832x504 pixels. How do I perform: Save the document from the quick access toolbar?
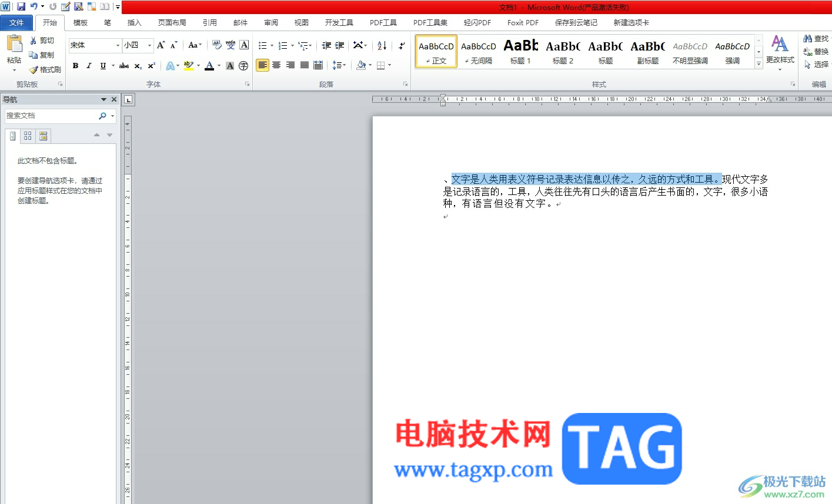click(21, 6)
